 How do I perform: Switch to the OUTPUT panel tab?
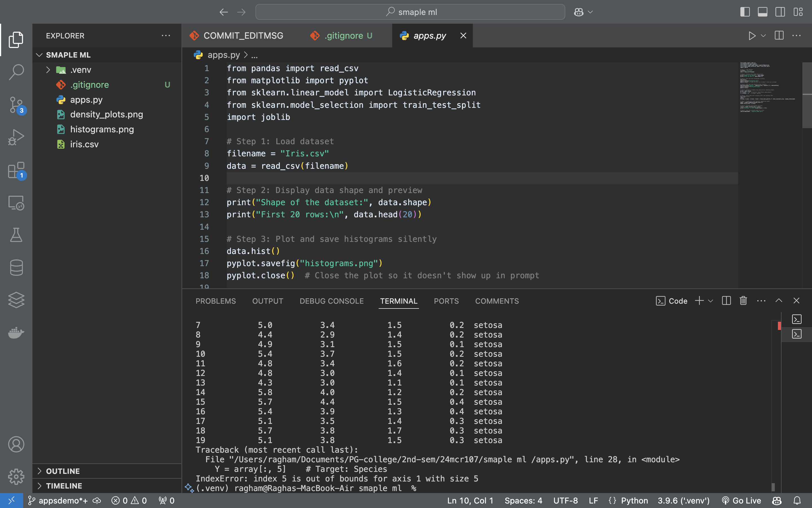tap(268, 301)
